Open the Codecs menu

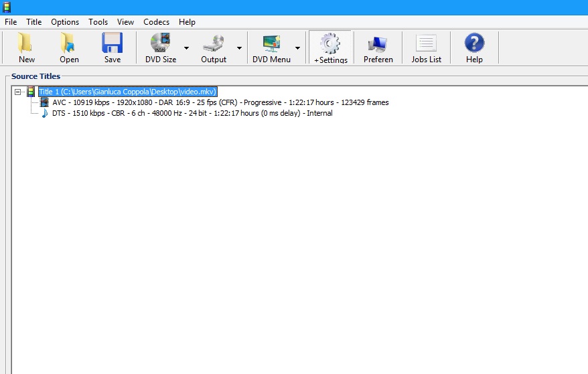pos(156,22)
